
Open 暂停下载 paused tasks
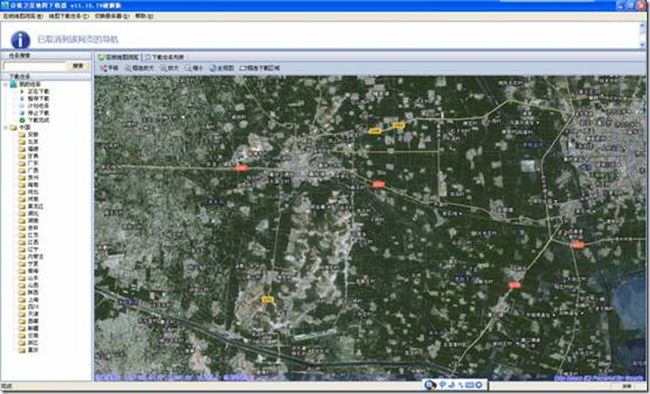click(x=35, y=99)
